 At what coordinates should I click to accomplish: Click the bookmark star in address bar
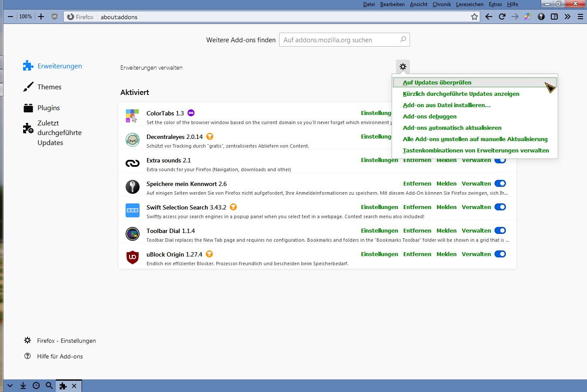click(474, 17)
